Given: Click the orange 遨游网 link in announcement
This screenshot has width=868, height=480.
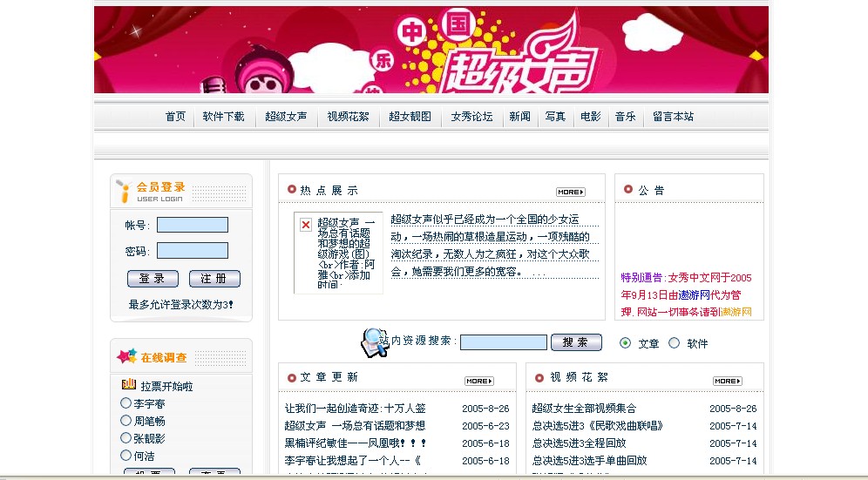Looking at the screenshot, I should (736, 312).
